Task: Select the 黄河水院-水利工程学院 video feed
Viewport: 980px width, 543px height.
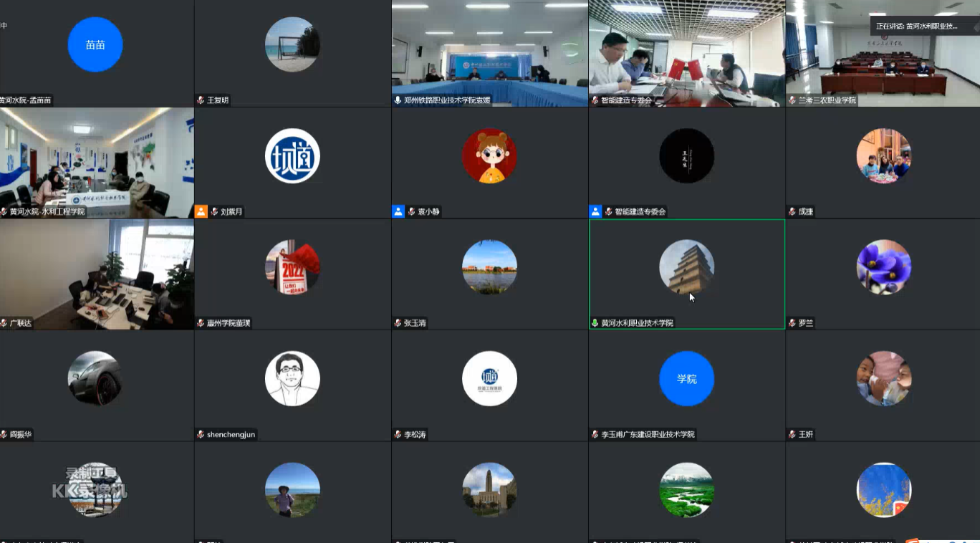Action: click(x=97, y=161)
